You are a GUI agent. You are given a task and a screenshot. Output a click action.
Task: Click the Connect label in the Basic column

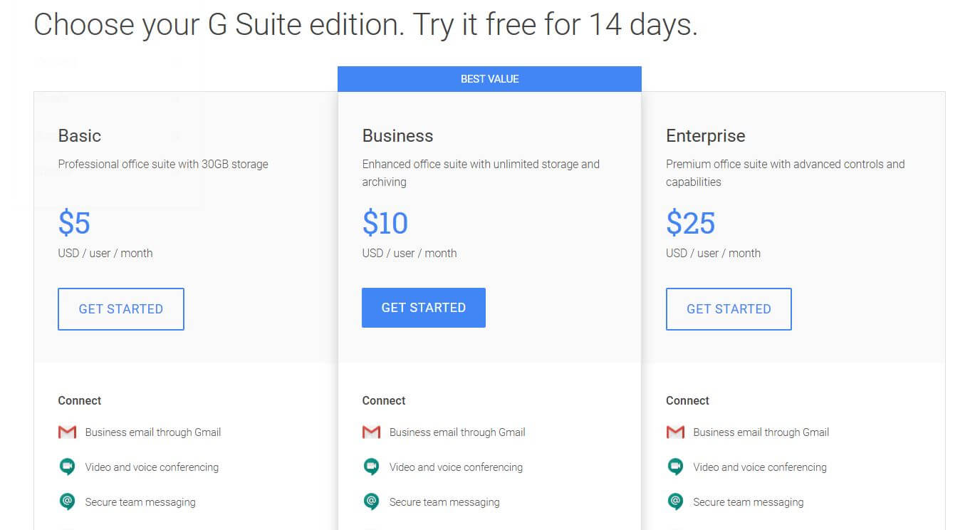click(x=79, y=400)
